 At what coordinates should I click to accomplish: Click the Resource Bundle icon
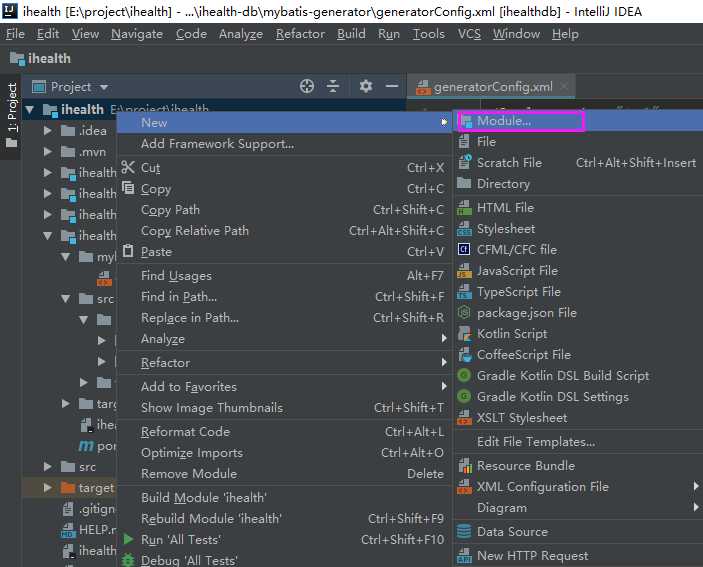(x=465, y=466)
